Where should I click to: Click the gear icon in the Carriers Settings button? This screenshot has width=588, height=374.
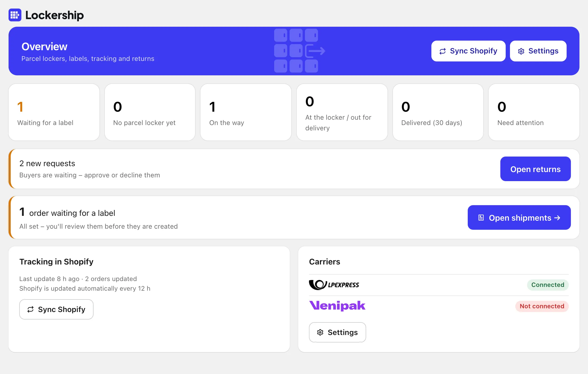(320, 332)
